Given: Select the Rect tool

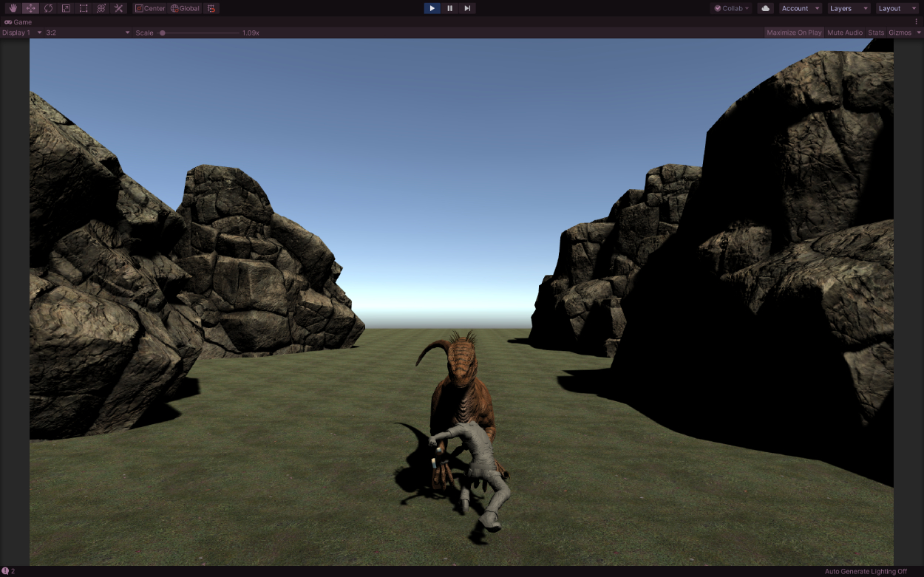Looking at the screenshot, I should (x=84, y=8).
